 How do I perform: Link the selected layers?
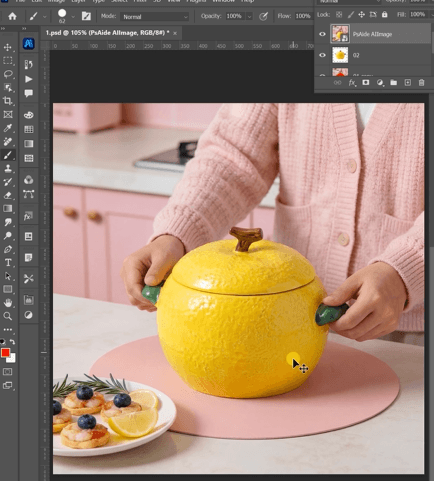click(x=338, y=83)
